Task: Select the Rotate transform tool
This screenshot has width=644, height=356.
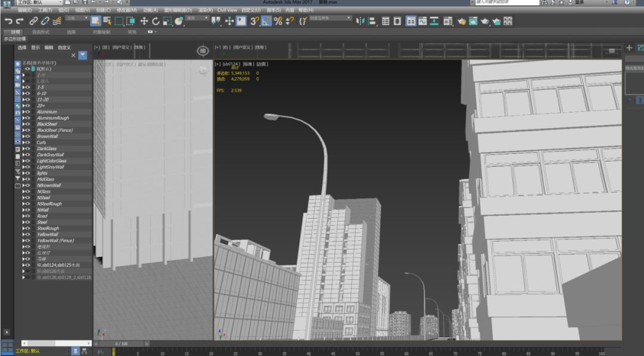Action: (x=156, y=21)
